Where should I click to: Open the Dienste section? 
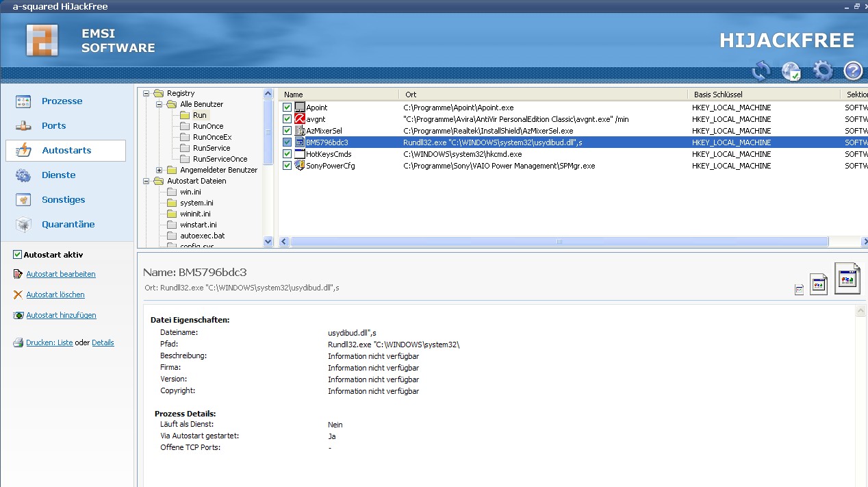59,175
